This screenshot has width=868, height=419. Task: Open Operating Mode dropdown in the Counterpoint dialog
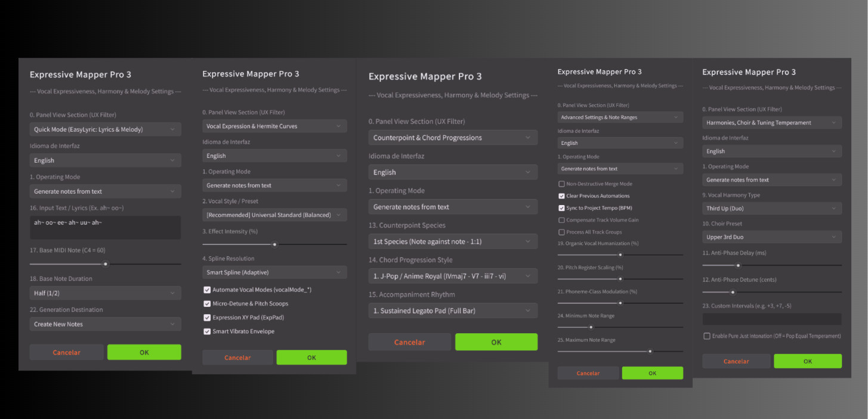[x=453, y=207]
